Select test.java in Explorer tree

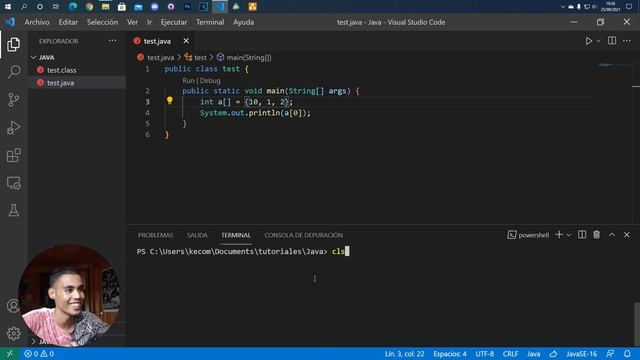[x=60, y=82]
